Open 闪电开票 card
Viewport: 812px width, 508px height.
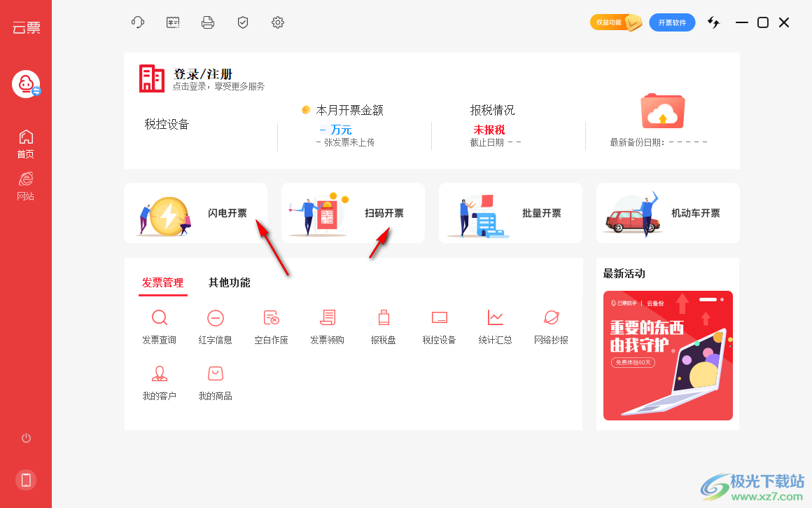196,213
